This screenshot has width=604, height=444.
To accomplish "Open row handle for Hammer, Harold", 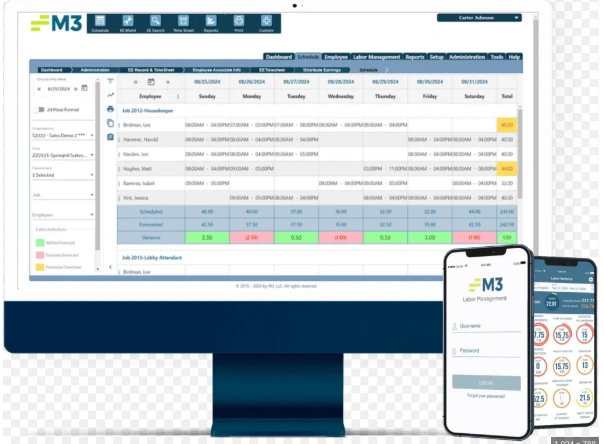I will point(119,140).
